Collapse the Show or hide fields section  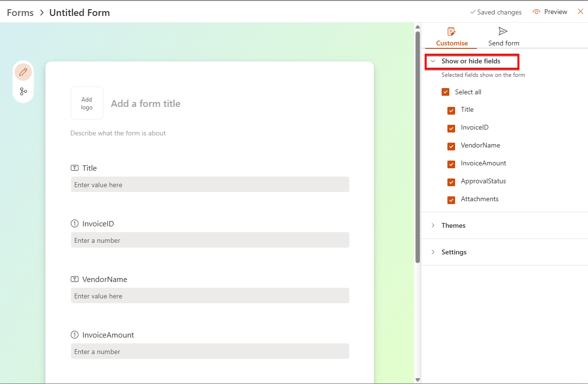coord(433,61)
